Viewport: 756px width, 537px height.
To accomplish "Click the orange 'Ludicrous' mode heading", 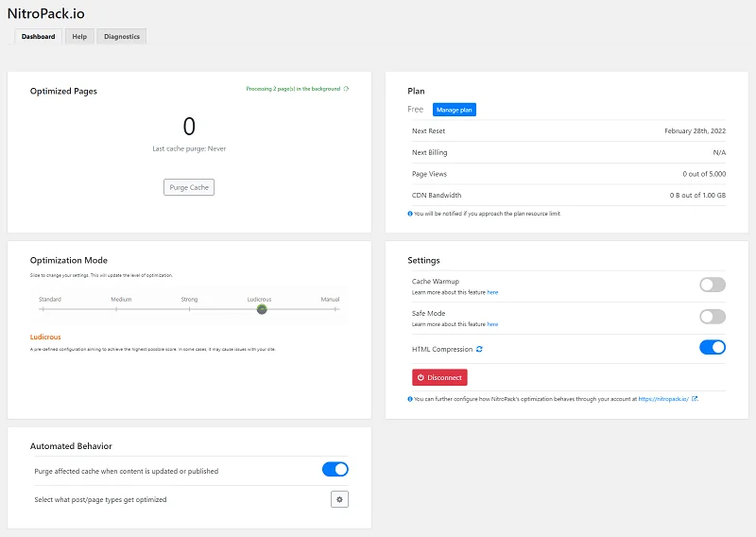I will pyautogui.click(x=45, y=337).
